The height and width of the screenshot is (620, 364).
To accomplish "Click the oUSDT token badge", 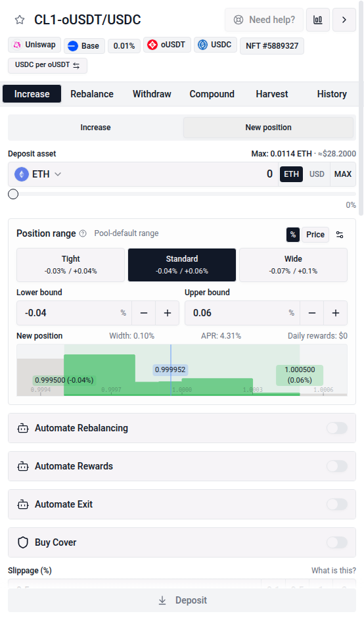I will click(167, 45).
